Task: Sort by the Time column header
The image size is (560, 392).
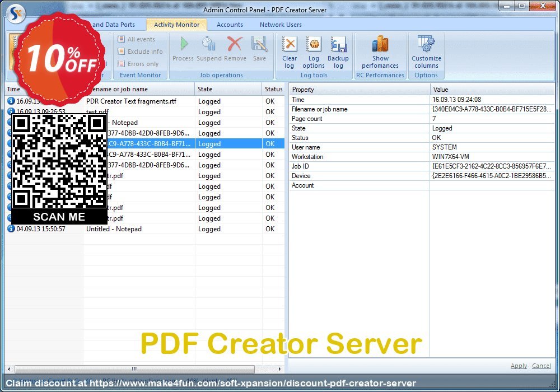Action: pos(13,89)
